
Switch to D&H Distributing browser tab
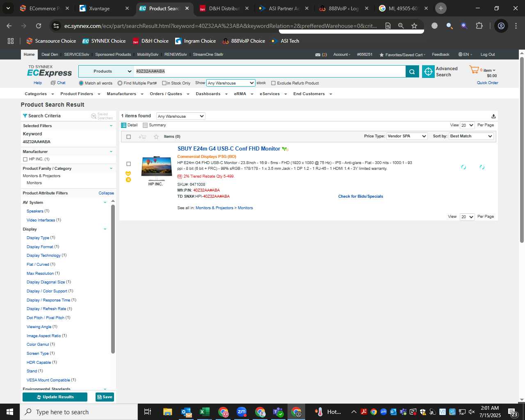pyautogui.click(x=224, y=8)
